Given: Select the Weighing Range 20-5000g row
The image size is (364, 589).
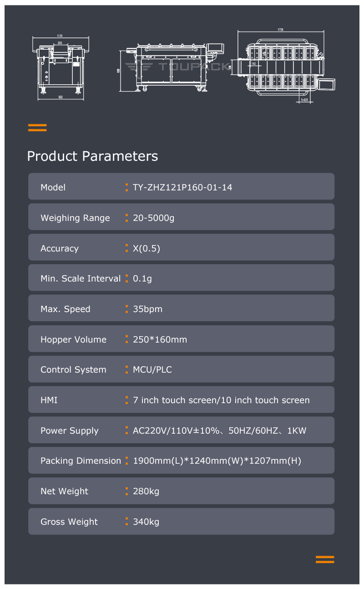Looking at the screenshot, I should point(181,217).
